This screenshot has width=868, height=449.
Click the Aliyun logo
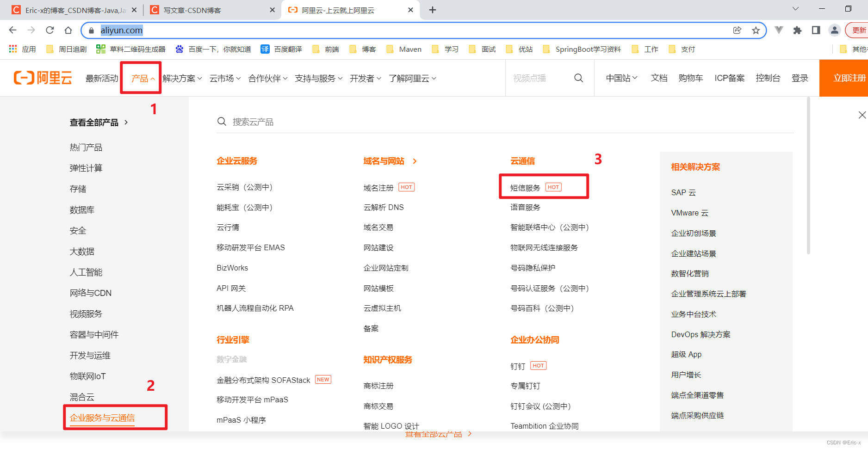[x=43, y=78]
